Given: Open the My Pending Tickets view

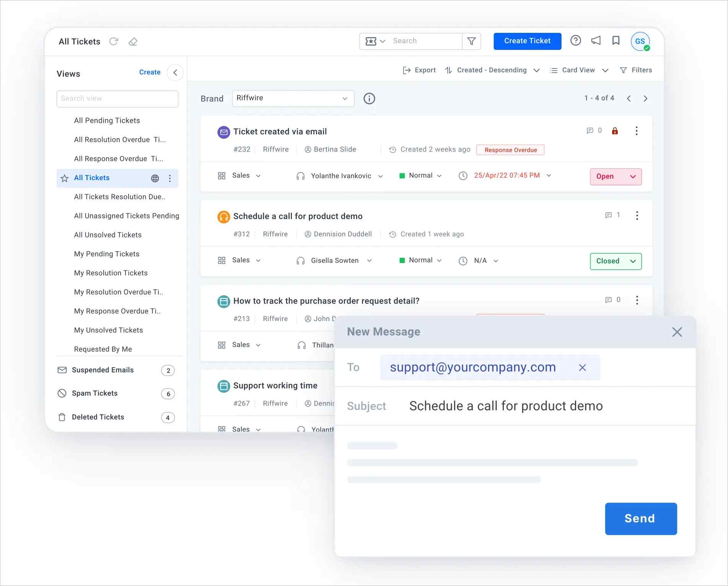Looking at the screenshot, I should [x=107, y=254].
